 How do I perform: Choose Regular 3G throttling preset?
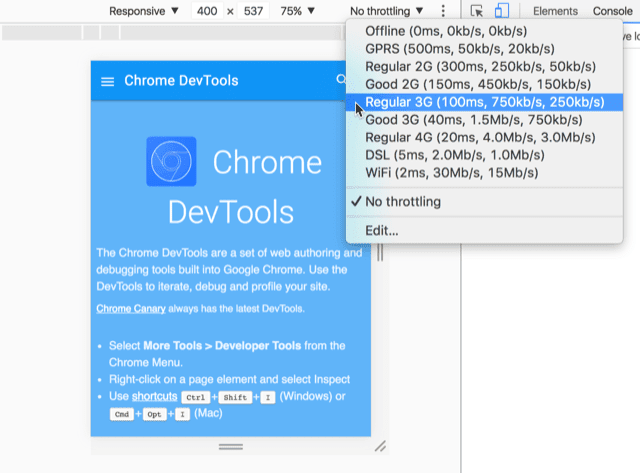tap(484, 102)
